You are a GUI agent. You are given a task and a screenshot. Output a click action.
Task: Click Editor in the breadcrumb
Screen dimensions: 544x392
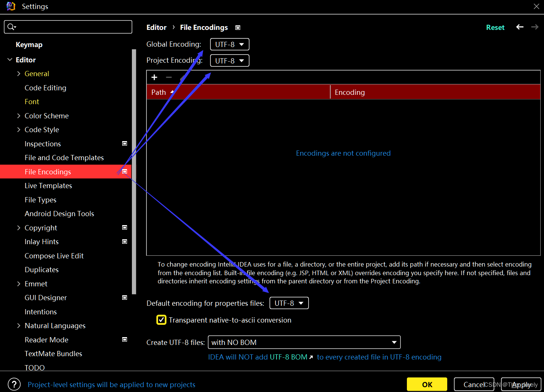pyautogui.click(x=157, y=27)
